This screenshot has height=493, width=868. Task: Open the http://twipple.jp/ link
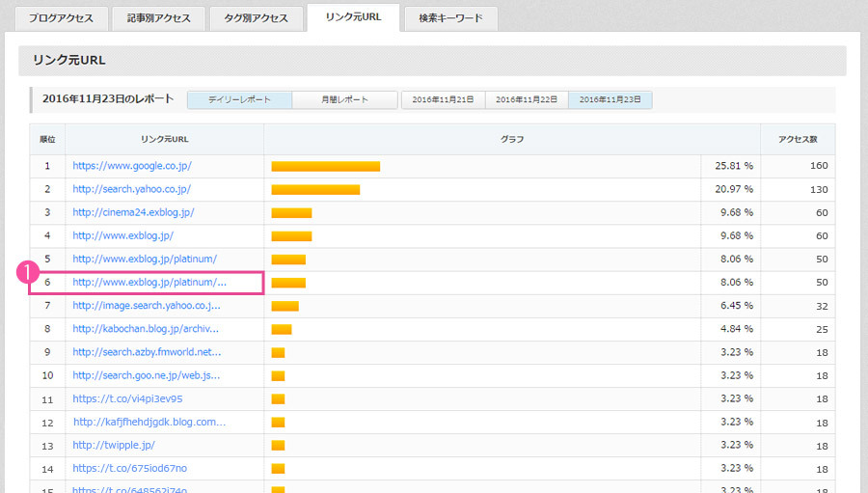(x=114, y=445)
